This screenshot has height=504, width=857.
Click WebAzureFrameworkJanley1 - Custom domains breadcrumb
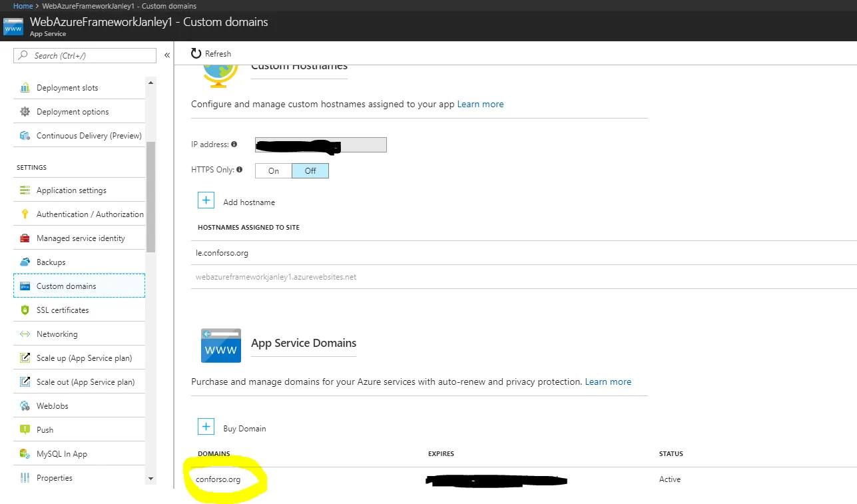click(x=119, y=6)
